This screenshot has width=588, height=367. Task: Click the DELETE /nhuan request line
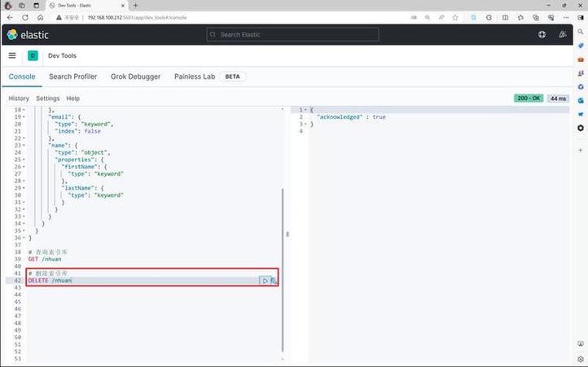(50, 281)
